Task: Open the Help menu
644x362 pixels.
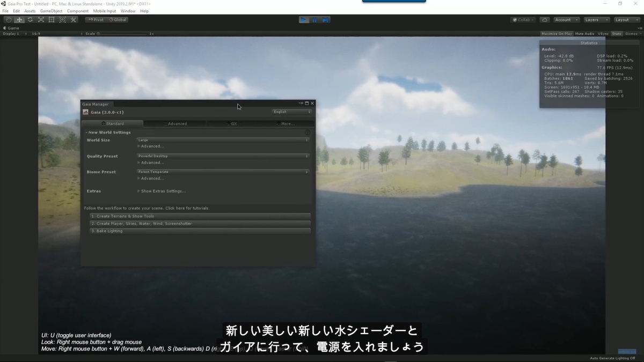Action: tap(144, 11)
